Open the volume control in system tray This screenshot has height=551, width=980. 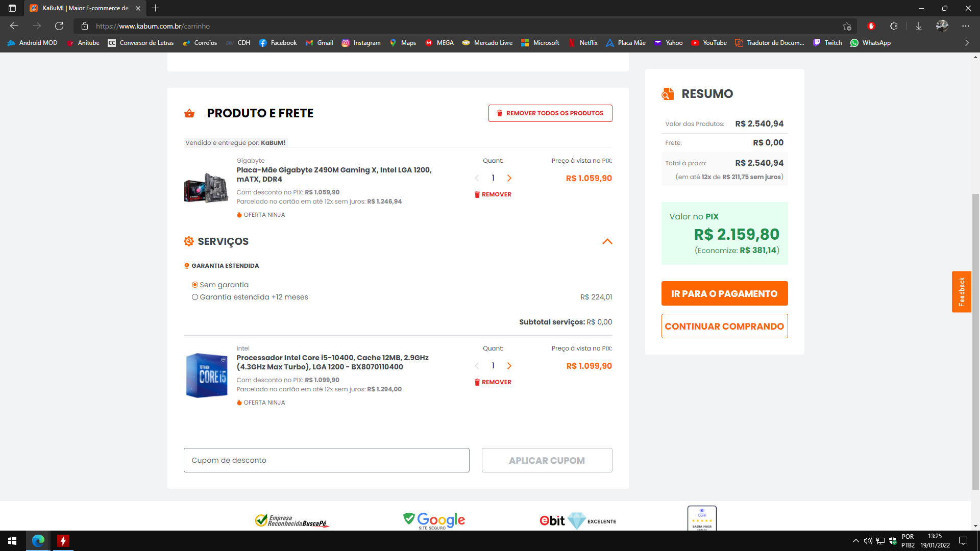tap(868, 541)
